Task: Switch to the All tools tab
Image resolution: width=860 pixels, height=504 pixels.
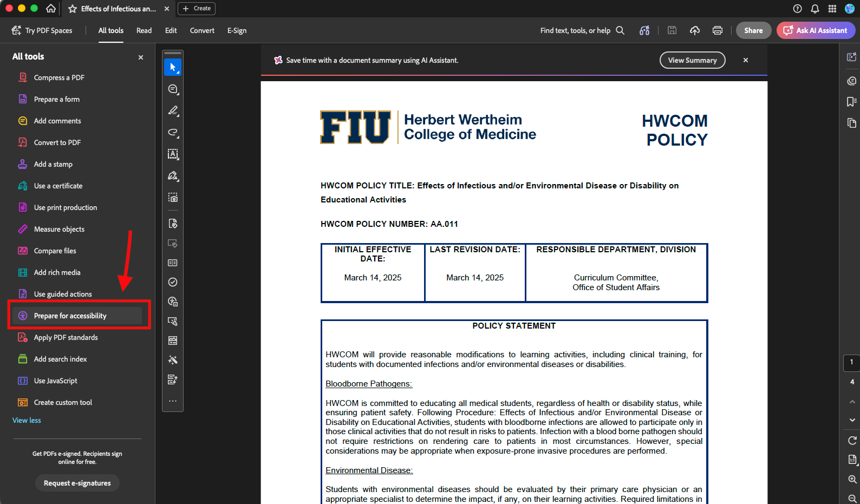Action: 111,30
